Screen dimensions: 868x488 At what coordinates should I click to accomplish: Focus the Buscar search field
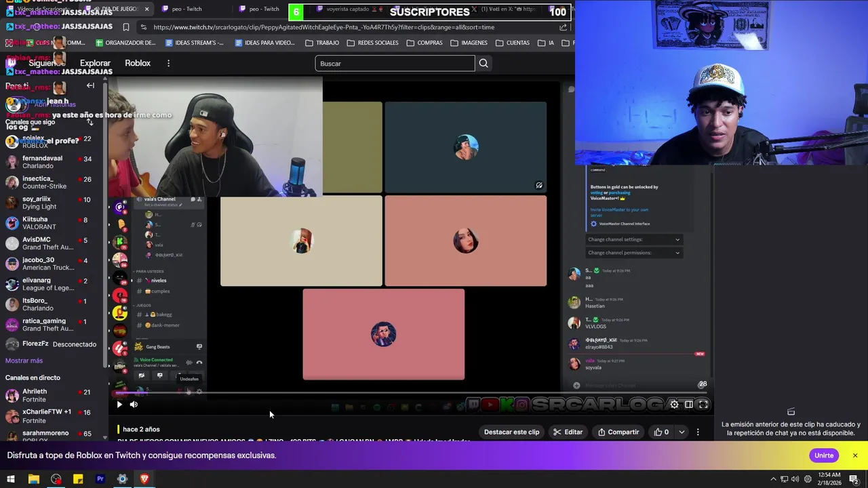(395, 63)
